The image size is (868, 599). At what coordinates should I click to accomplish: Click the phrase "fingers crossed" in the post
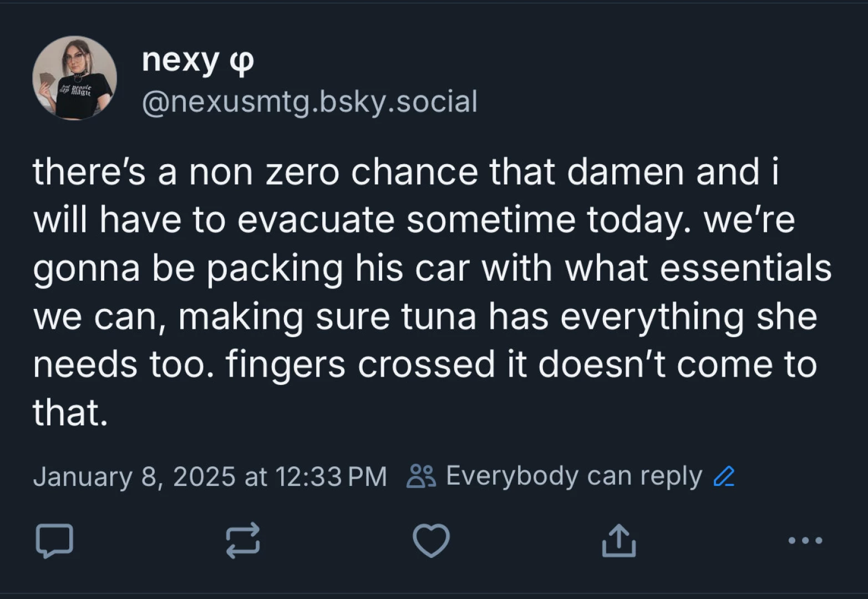pyautogui.click(x=360, y=365)
